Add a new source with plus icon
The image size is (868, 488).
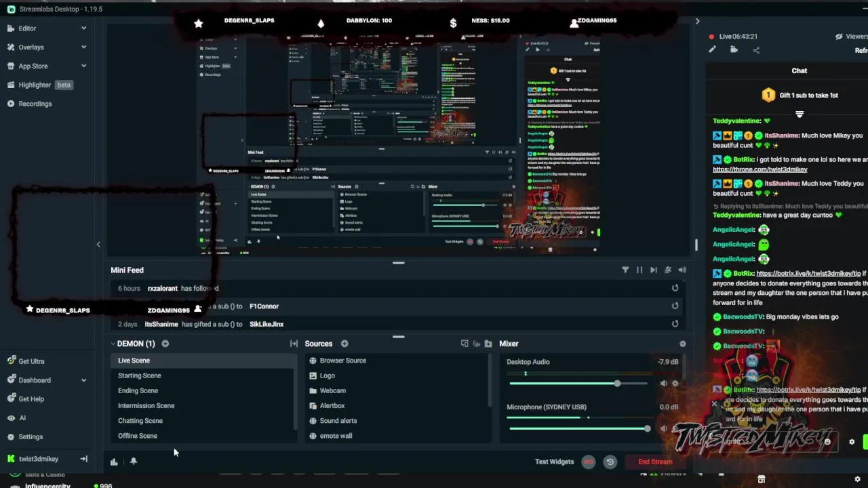pyautogui.click(x=344, y=344)
